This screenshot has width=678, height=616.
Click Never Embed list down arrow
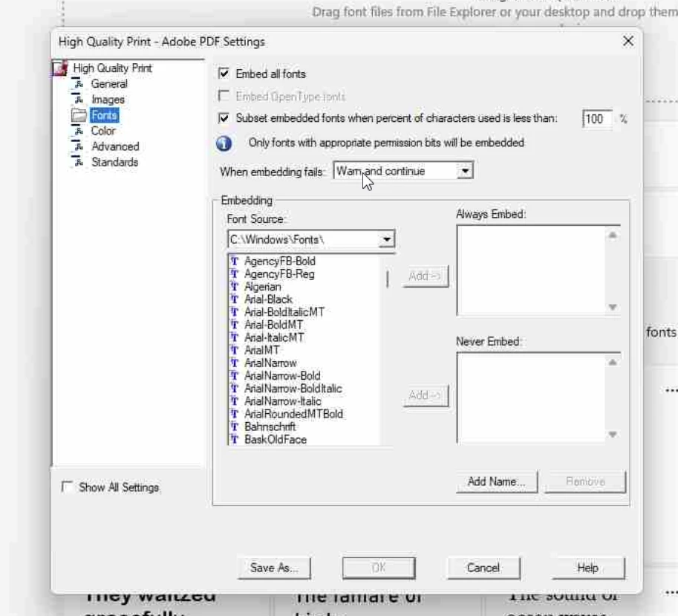(613, 434)
